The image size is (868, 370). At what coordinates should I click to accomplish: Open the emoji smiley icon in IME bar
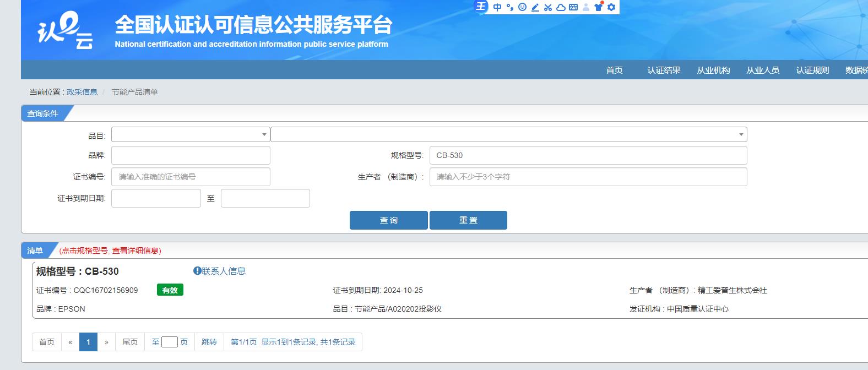click(522, 7)
